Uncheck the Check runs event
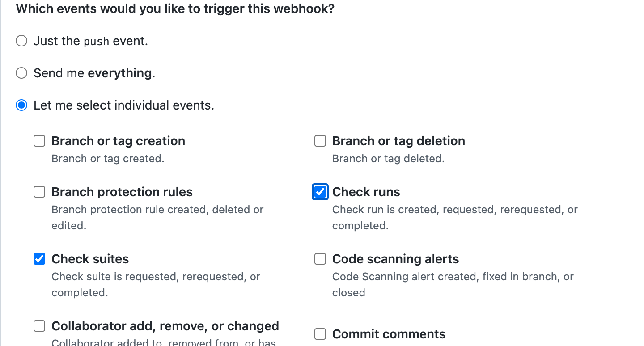The height and width of the screenshot is (346, 644). (320, 192)
